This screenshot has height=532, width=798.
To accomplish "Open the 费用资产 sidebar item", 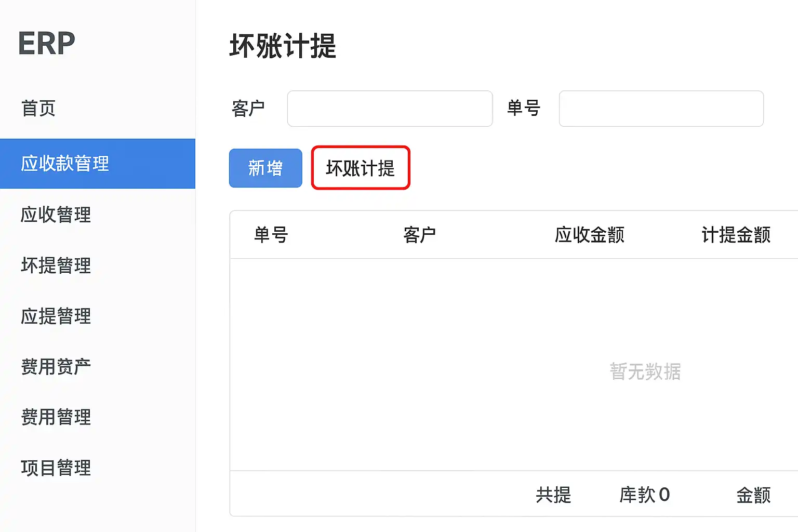I will pos(56,367).
